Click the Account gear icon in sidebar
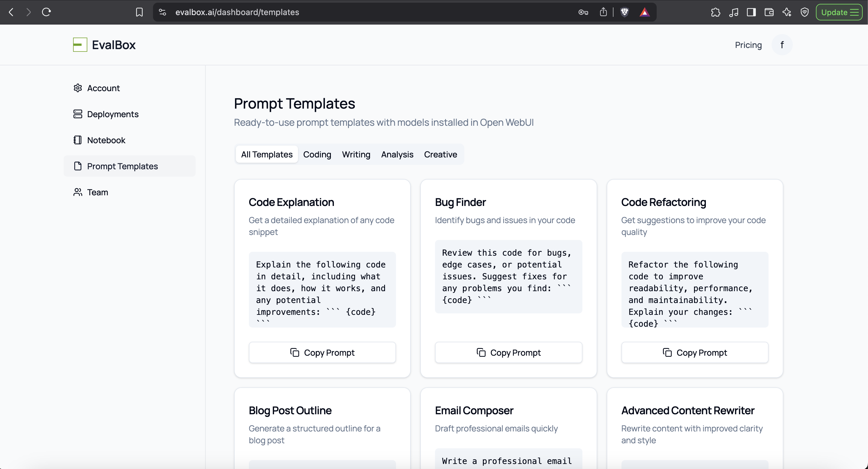 [x=78, y=88]
